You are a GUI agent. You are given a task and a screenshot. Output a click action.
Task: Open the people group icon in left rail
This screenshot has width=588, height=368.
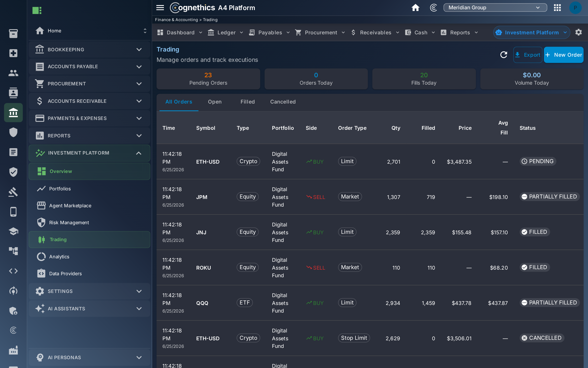(13, 73)
